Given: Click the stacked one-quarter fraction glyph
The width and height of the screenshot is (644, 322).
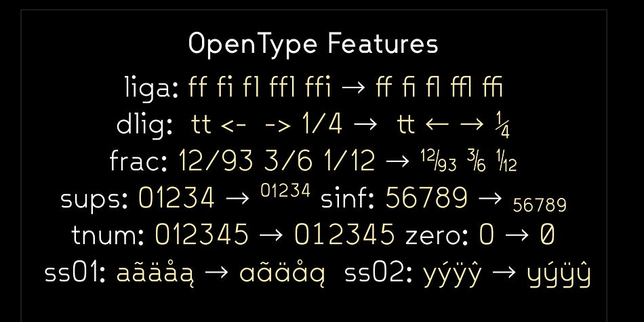Looking at the screenshot, I should (503, 125).
